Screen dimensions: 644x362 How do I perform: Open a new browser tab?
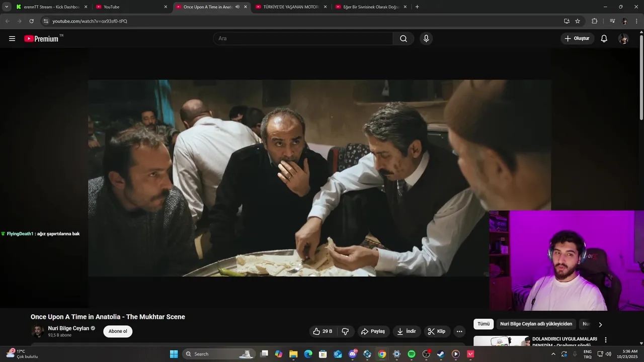click(x=417, y=7)
